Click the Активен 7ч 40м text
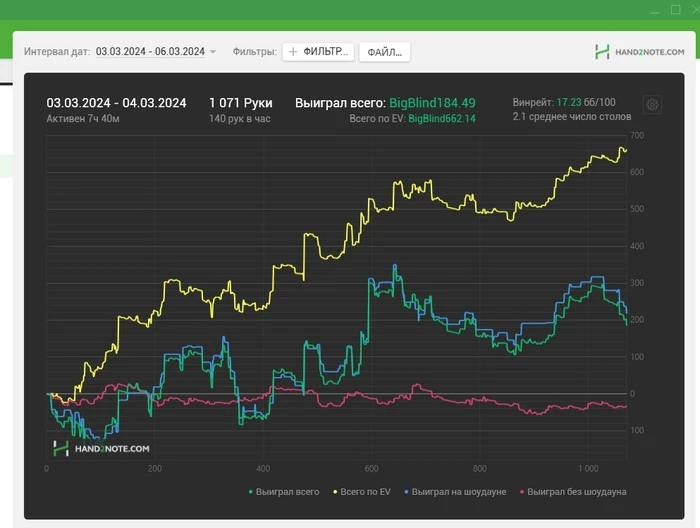Screen dimensions: 700x528 click(83, 119)
